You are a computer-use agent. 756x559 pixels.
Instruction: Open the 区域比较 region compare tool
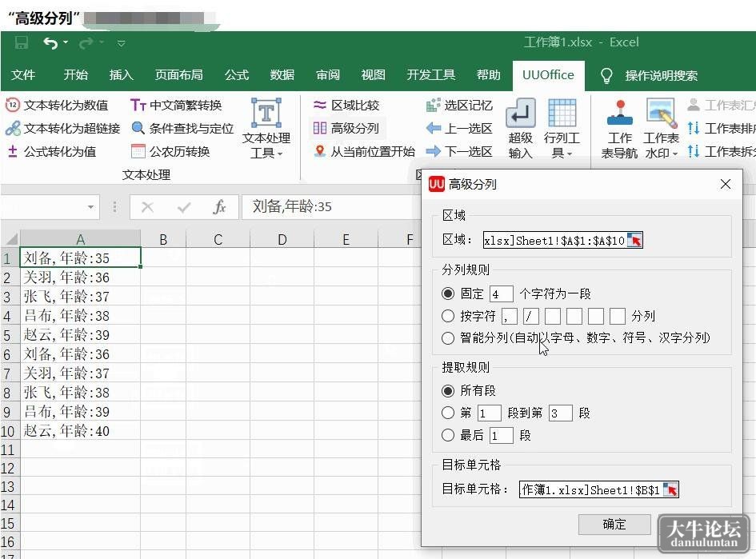click(346, 105)
